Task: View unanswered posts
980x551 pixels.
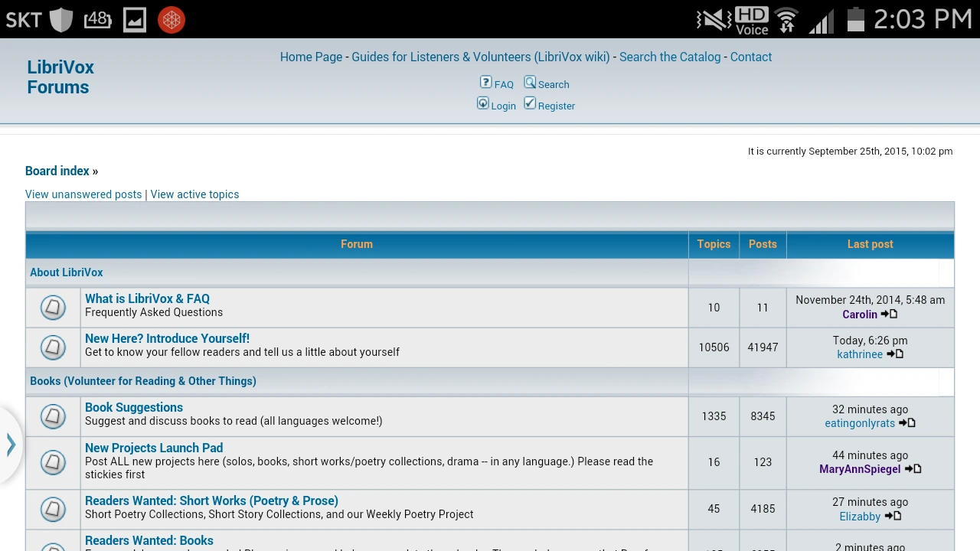Action: tap(83, 194)
